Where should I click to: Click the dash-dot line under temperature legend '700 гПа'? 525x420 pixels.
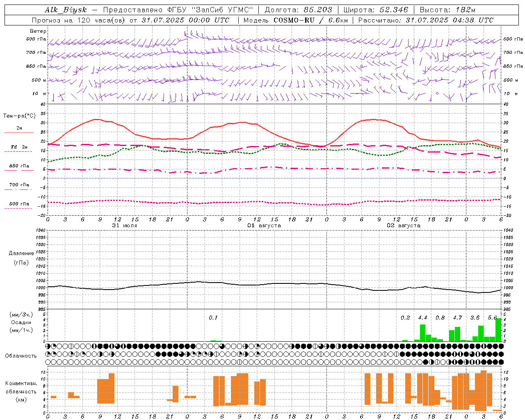(18, 189)
